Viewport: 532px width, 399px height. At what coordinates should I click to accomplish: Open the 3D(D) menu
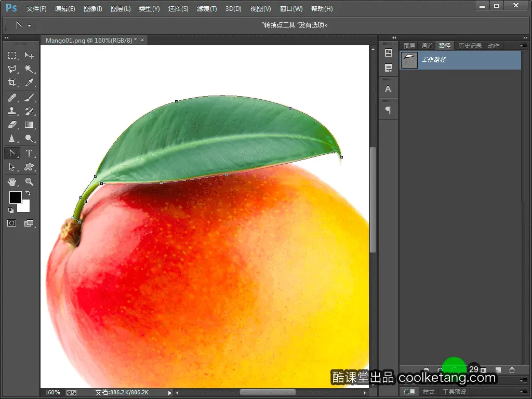[233, 9]
